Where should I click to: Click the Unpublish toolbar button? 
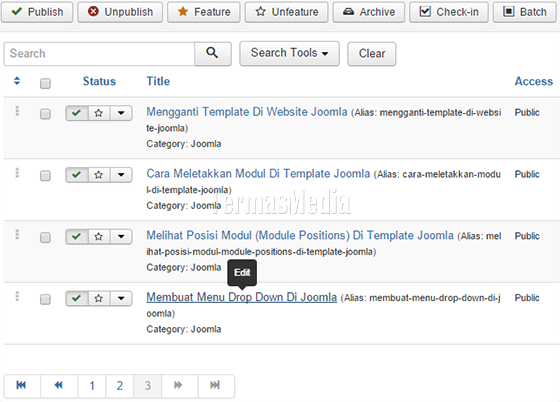(x=120, y=12)
